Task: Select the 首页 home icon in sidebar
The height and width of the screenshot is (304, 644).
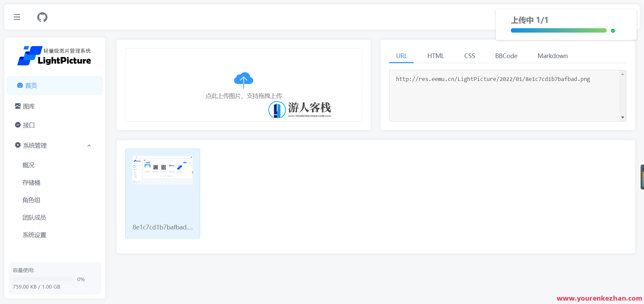Action: click(x=20, y=85)
